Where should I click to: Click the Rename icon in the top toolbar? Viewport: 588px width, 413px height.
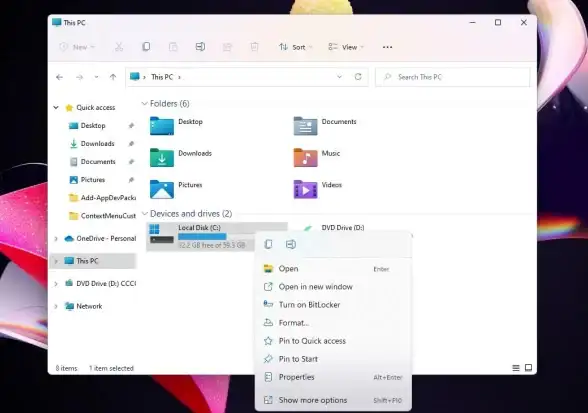point(200,47)
